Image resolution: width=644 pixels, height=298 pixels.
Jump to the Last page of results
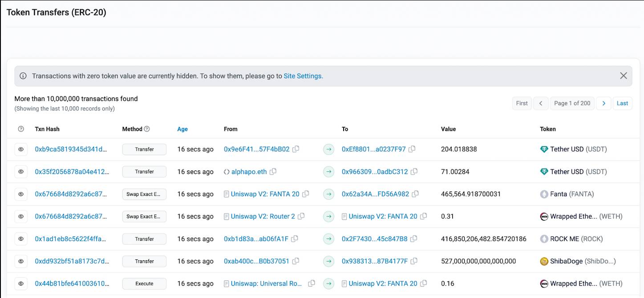click(622, 103)
